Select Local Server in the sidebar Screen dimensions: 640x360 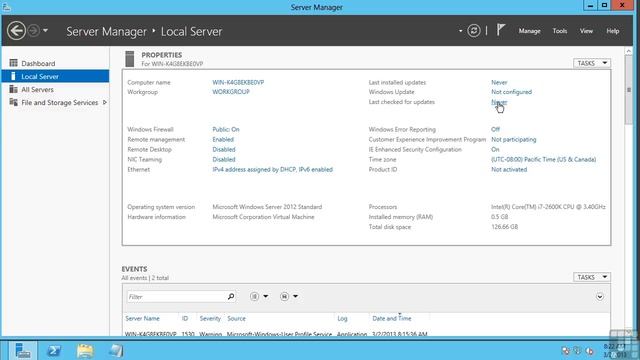(56, 76)
